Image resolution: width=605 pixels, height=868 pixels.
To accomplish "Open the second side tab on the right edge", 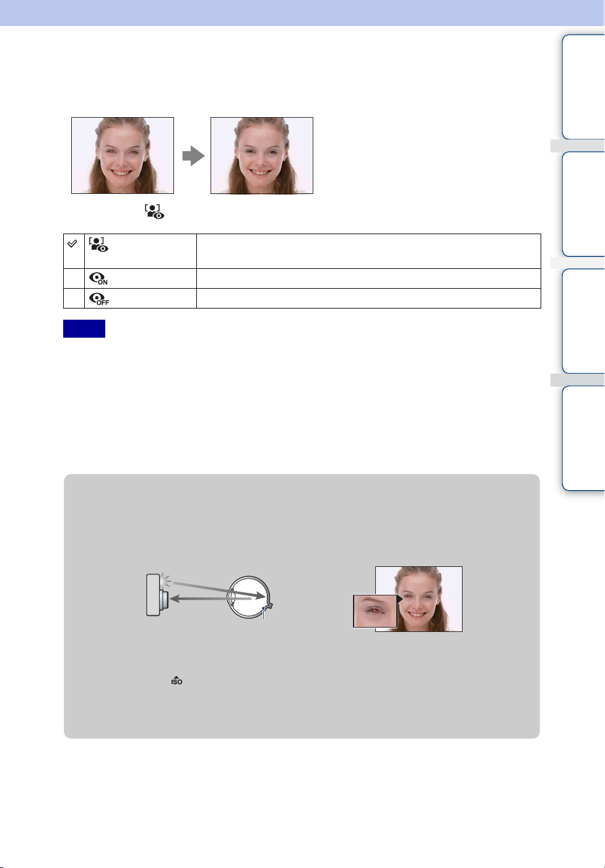I will pyautogui.click(x=583, y=204).
